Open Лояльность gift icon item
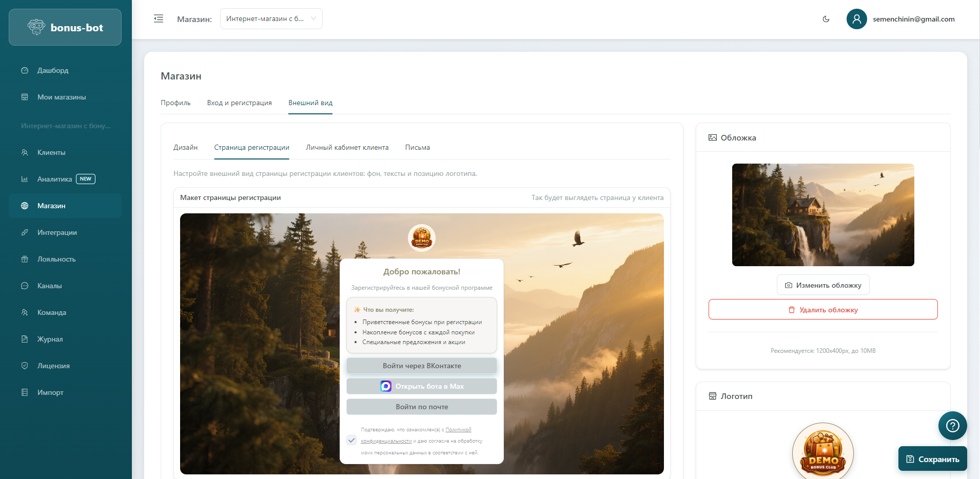This screenshot has width=980, height=479. (x=25, y=259)
